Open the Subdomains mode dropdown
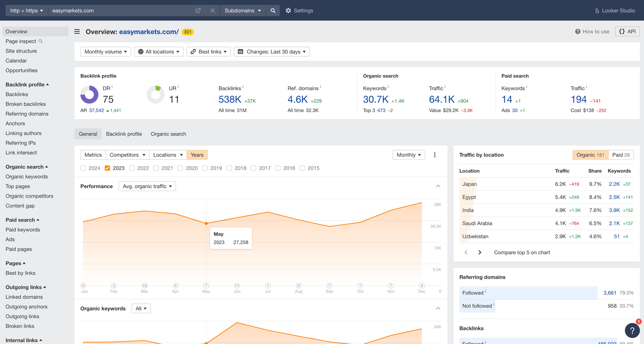644x344 pixels. click(243, 10)
